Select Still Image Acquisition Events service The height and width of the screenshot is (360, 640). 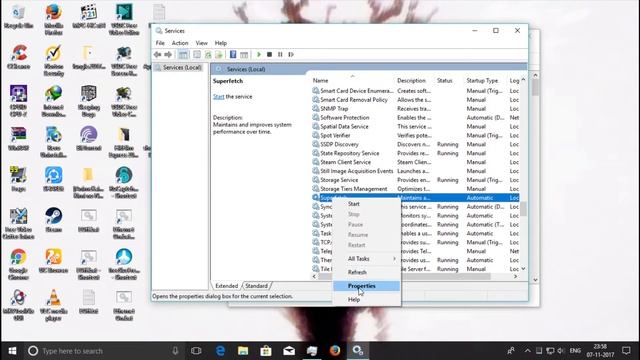pos(416,171)
